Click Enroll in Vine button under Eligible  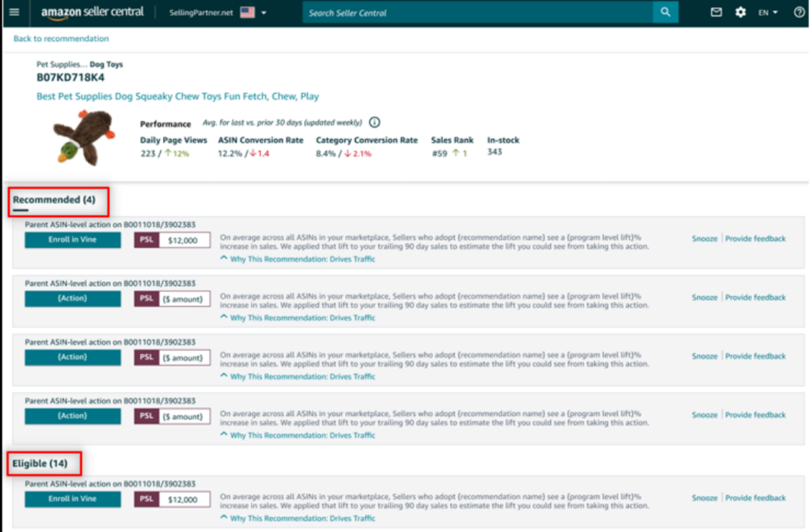click(72, 499)
